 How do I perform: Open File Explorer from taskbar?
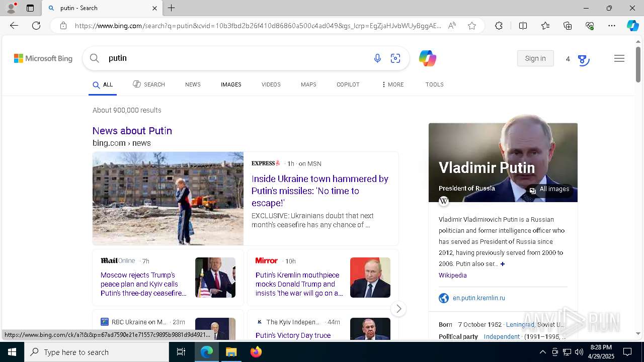pyautogui.click(x=231, y=352)
